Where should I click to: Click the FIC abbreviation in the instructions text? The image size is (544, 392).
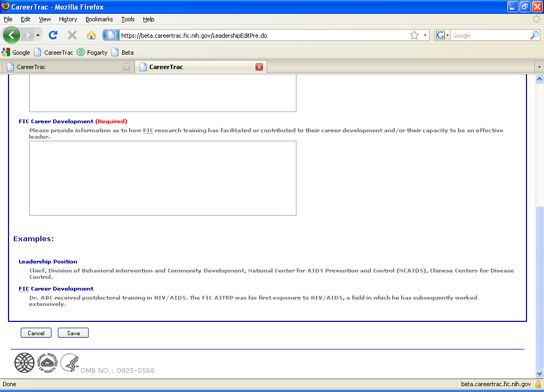pyautogui.click(x=148, y=131)
